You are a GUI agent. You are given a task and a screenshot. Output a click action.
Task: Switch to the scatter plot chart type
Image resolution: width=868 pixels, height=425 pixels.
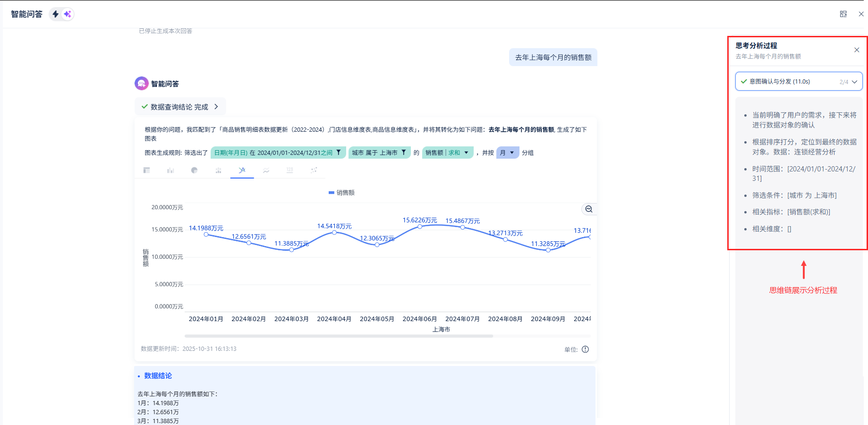[x=314, y=170]
